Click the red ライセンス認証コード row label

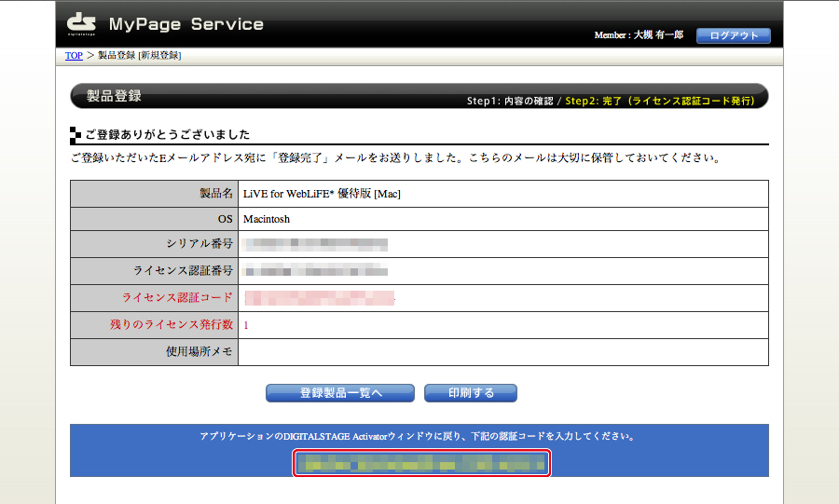[x=177, y=298]
